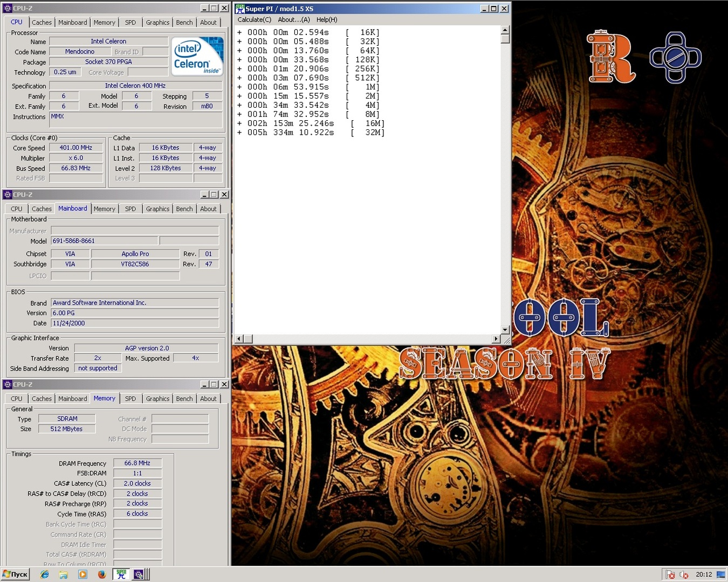Open the Help(H) menu in Super PI
The height and width of the screenshot is (582, 728).
click(327, 19)
